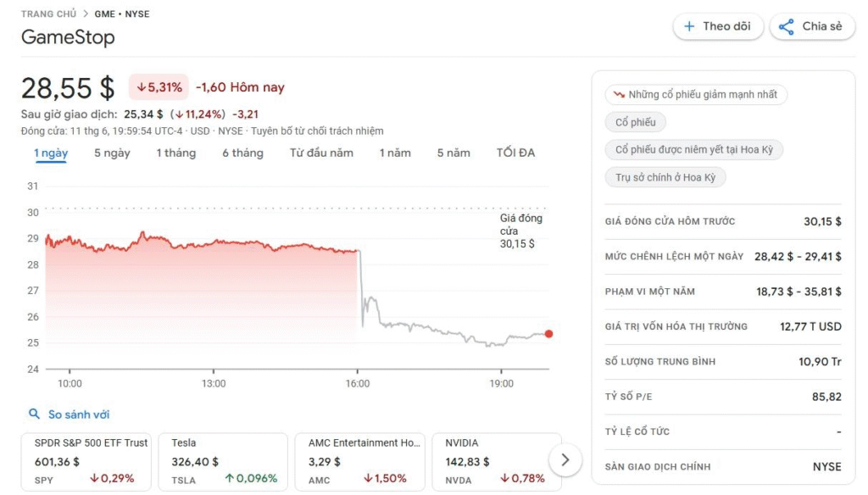
Task: Click the magnifier icon next to So sánh với
Action: (34, 414)
